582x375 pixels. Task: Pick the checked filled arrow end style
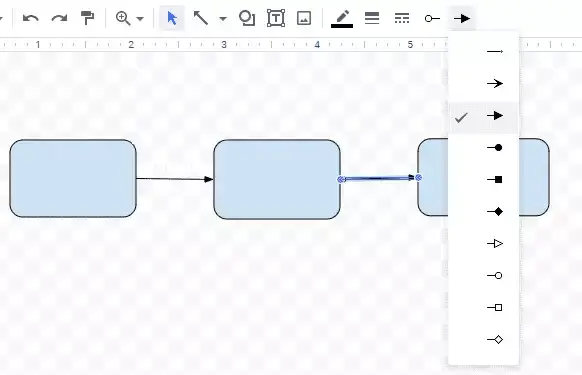[x=483, y=116]
